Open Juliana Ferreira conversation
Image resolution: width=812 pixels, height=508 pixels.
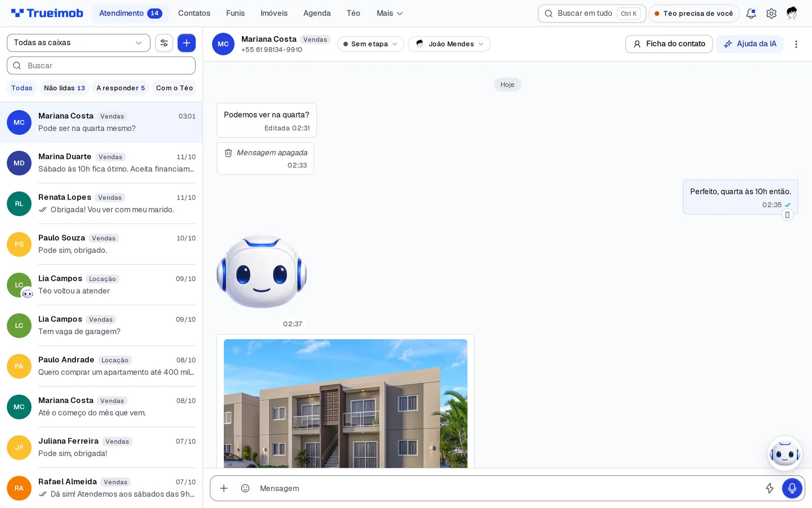click(x=101, y=447)
